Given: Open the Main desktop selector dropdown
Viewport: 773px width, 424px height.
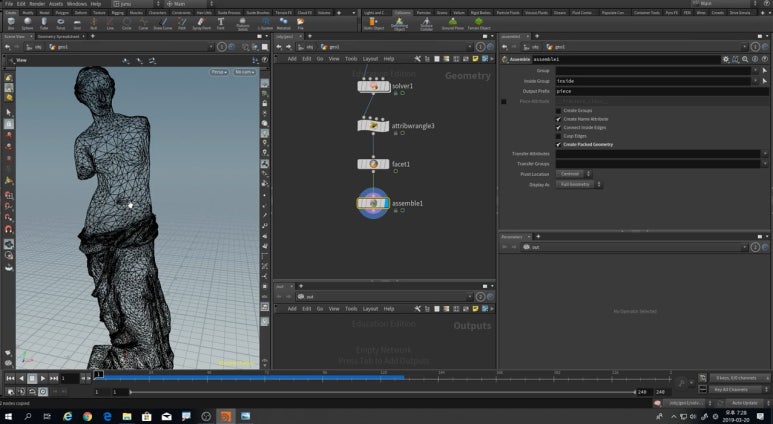Looking at the screenshot, I should (190, 3).
